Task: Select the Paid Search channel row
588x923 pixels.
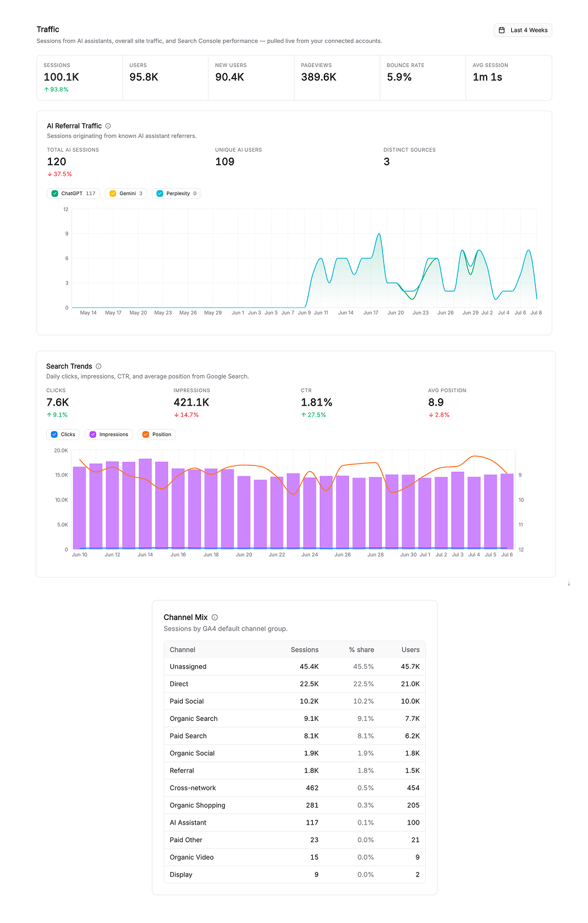Action: (295, 736)
